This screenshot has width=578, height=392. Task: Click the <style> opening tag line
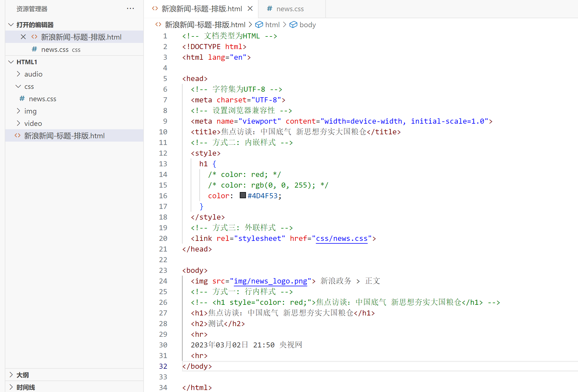206,153
